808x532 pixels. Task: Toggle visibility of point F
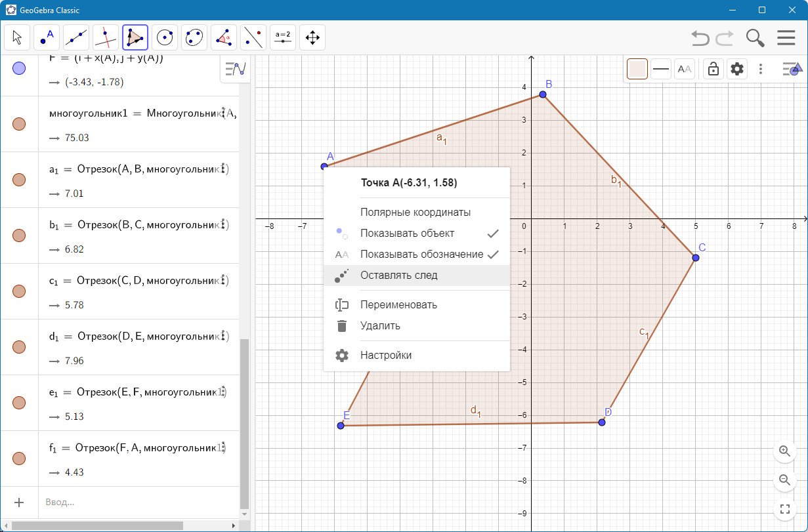click(19, 68)
